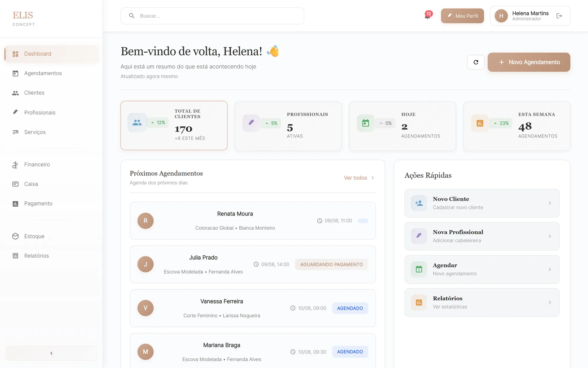Open Profissionais from the sidebar

tap(52, 112)
